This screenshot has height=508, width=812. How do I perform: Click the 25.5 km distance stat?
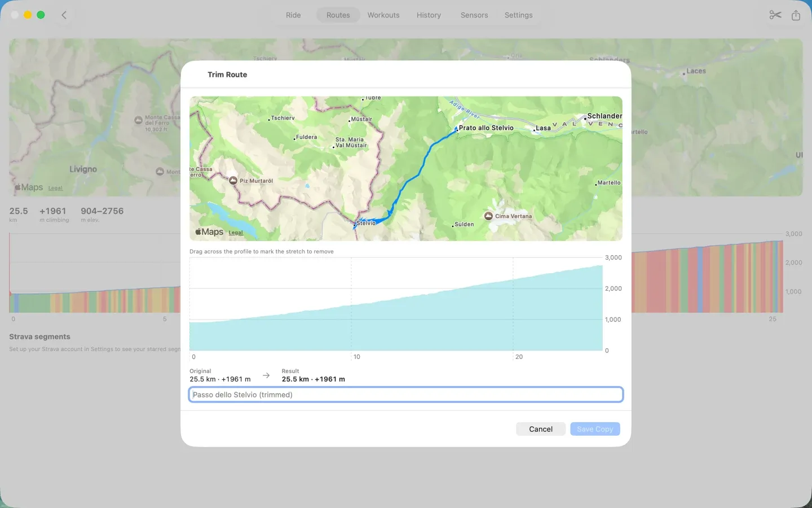click(19, 214)
